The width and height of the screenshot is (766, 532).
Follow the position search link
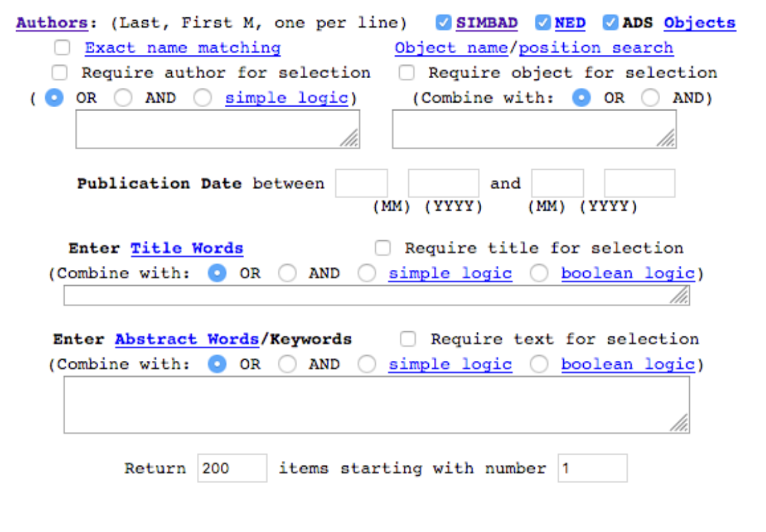596,48
